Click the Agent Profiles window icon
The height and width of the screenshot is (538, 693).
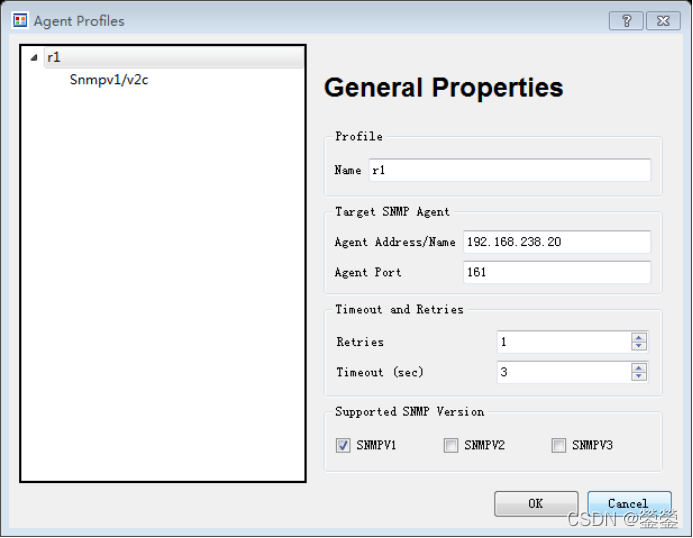[x=20, y=20]
